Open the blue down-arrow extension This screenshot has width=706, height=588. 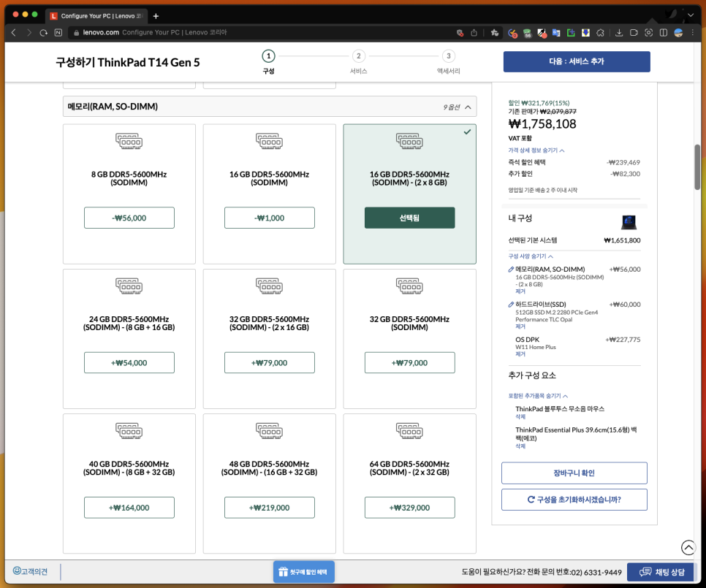pyautogui.click(x=585, y=32)
